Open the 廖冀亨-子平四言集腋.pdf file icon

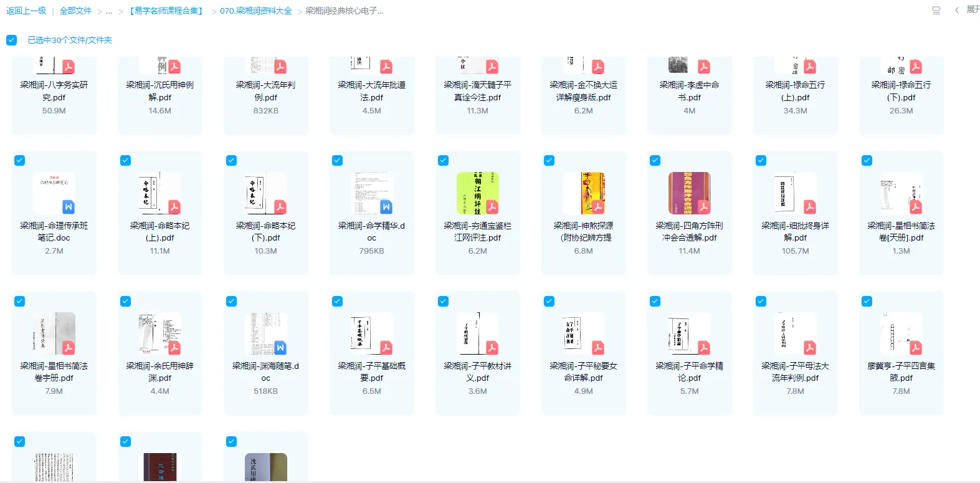point(902,333)
